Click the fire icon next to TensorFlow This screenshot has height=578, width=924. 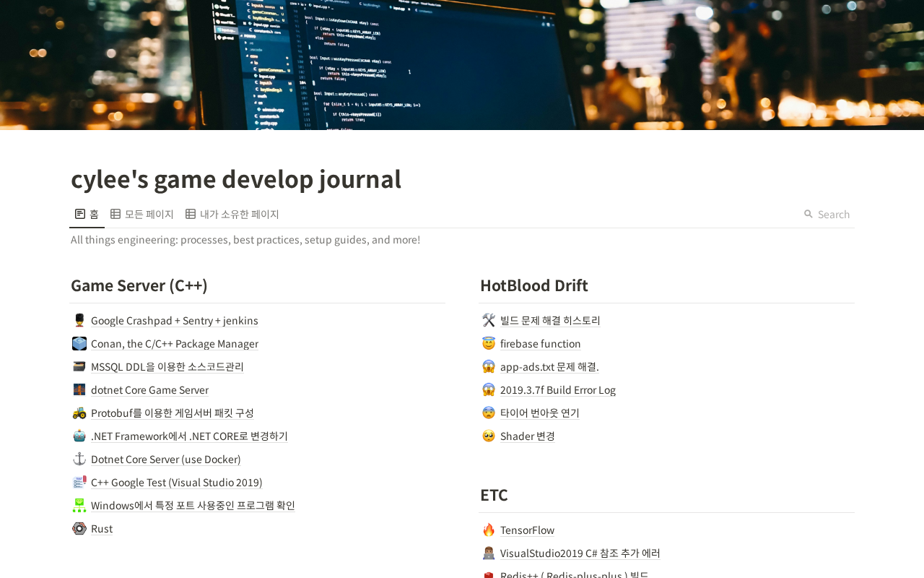pos(489,530)
